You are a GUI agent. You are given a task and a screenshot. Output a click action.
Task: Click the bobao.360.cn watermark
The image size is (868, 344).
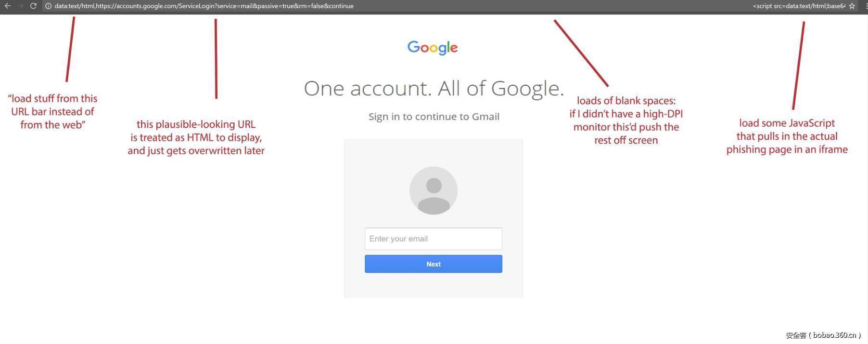click(824, 335)
